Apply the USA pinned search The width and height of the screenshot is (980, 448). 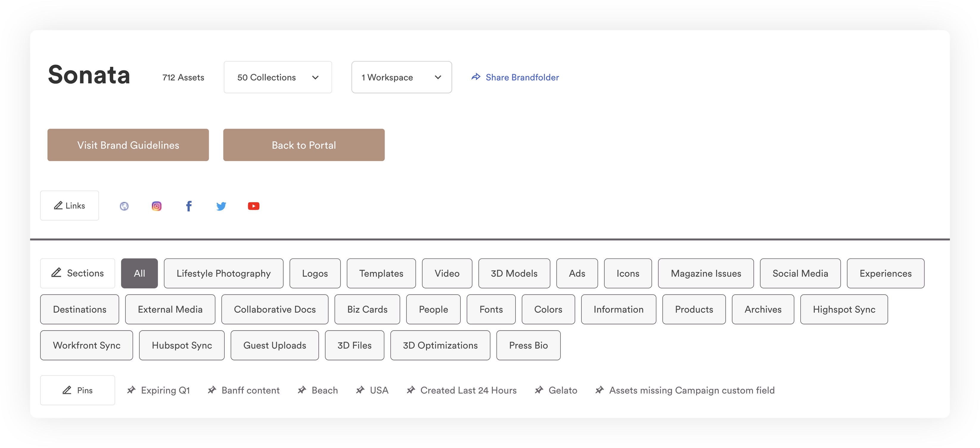click(x=379, y=390)
